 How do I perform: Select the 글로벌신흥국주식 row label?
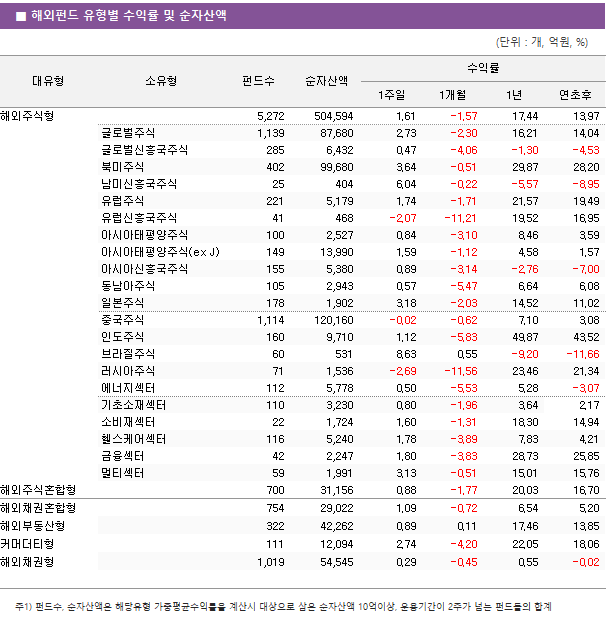click(x=144, y=150)
